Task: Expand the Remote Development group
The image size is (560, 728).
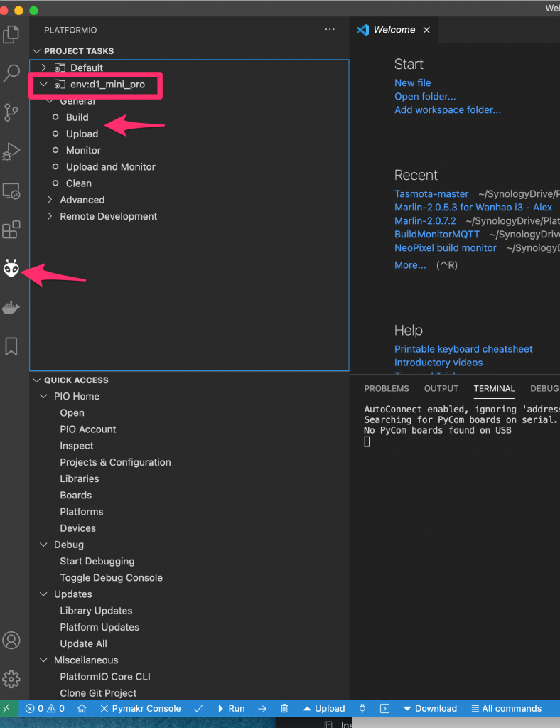Action: (50, 216)
